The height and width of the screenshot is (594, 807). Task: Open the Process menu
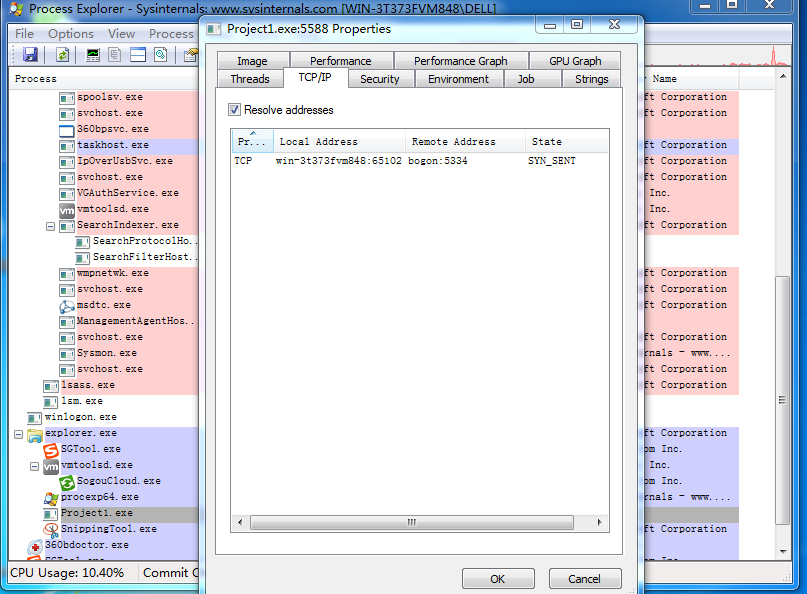pyautogui.click(x=171, y=33)
